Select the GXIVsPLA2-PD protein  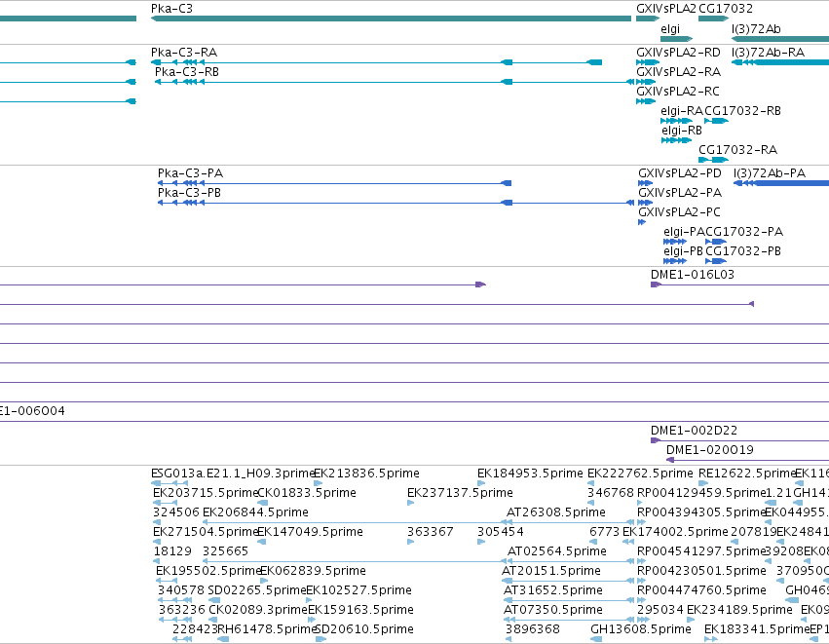coord(645,183)
